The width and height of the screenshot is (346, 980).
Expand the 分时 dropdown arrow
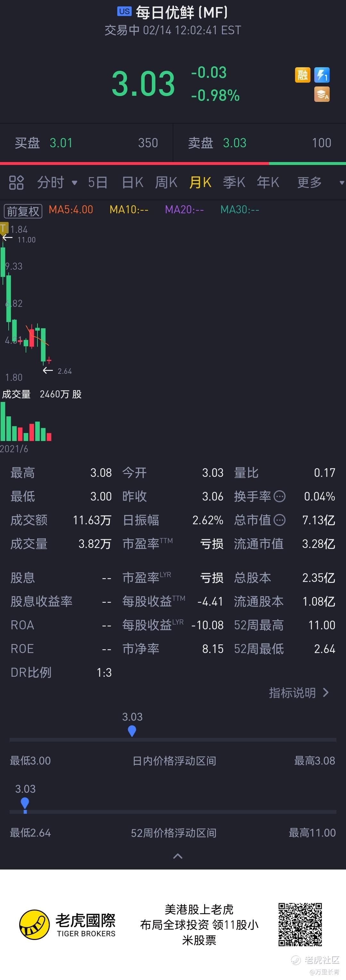[75, 183]
